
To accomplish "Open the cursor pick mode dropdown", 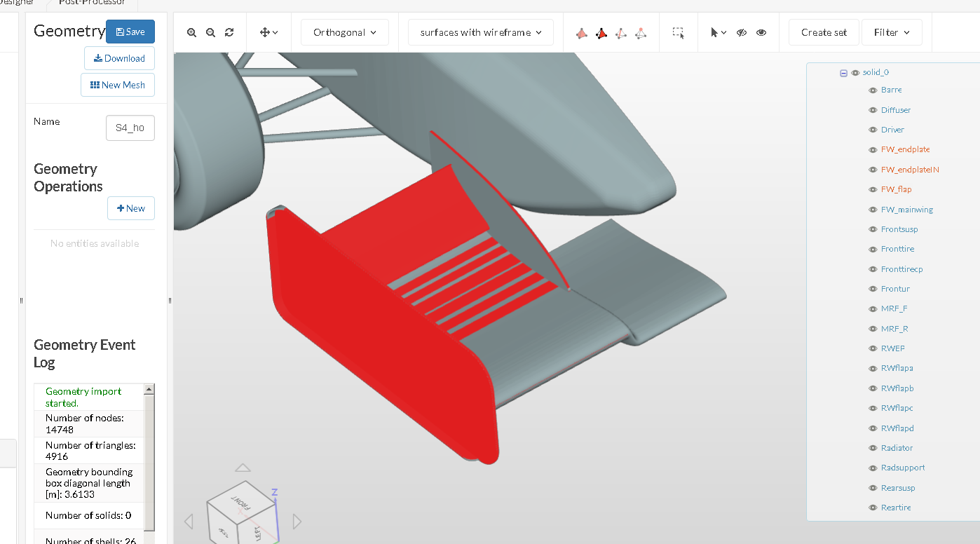I will pos(719,32).
